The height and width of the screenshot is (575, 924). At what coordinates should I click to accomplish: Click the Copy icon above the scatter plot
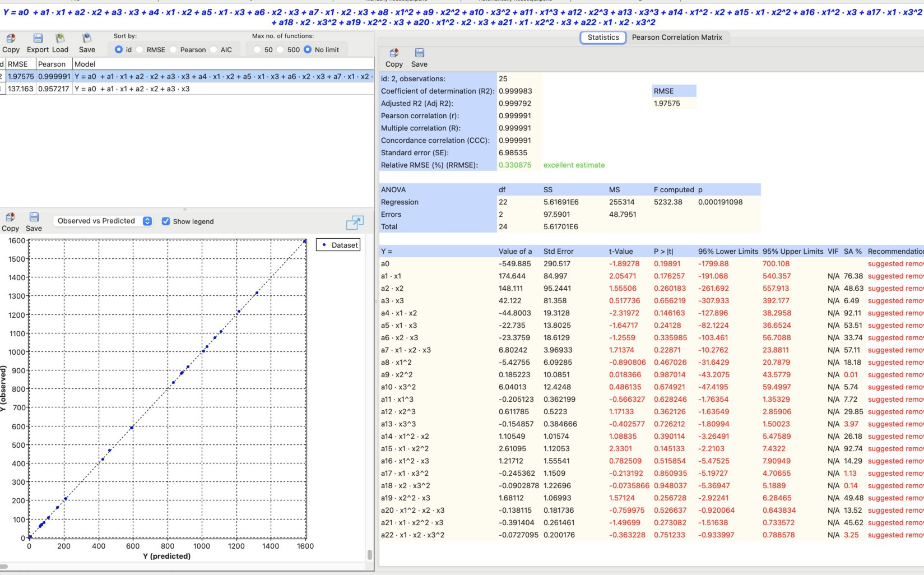[10, 217]
